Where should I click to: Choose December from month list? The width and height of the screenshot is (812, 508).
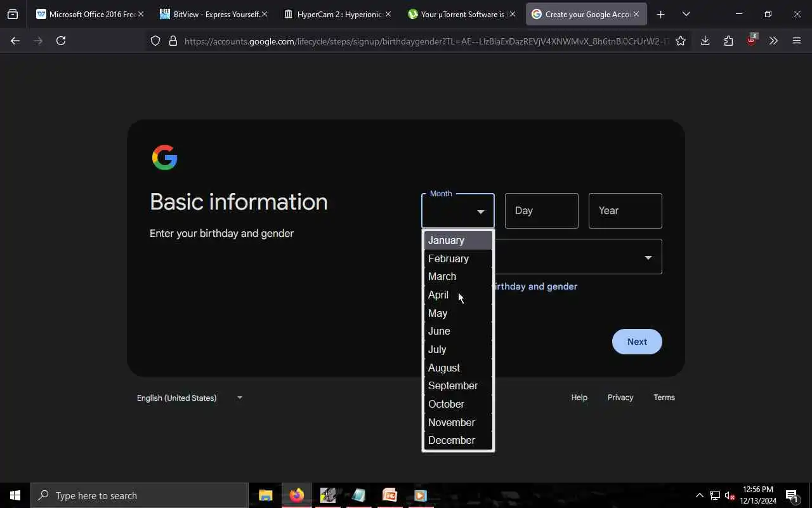[457, 440]
